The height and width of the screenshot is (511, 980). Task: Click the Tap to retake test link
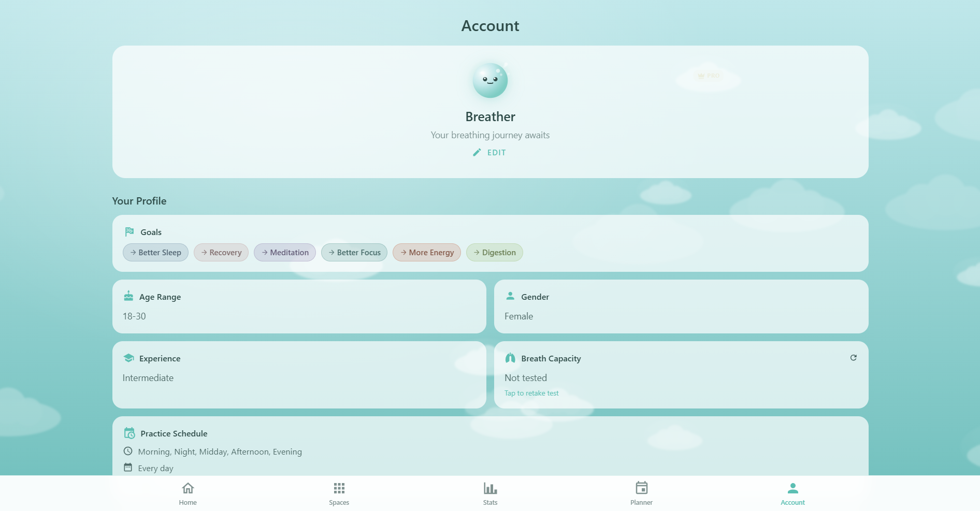[531, 393]
